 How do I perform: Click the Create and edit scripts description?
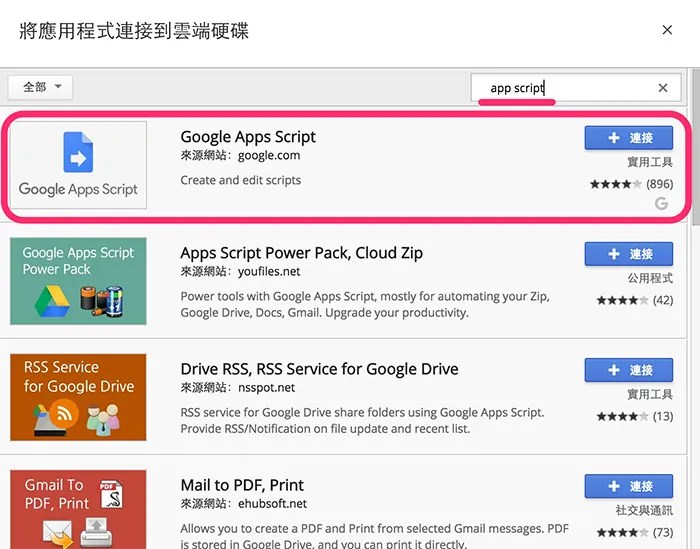241,180
